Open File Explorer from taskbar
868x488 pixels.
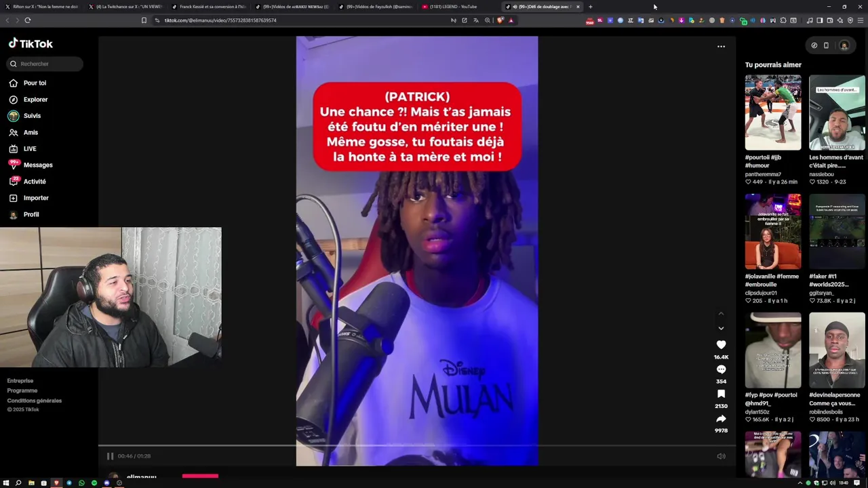click(31, 483)
